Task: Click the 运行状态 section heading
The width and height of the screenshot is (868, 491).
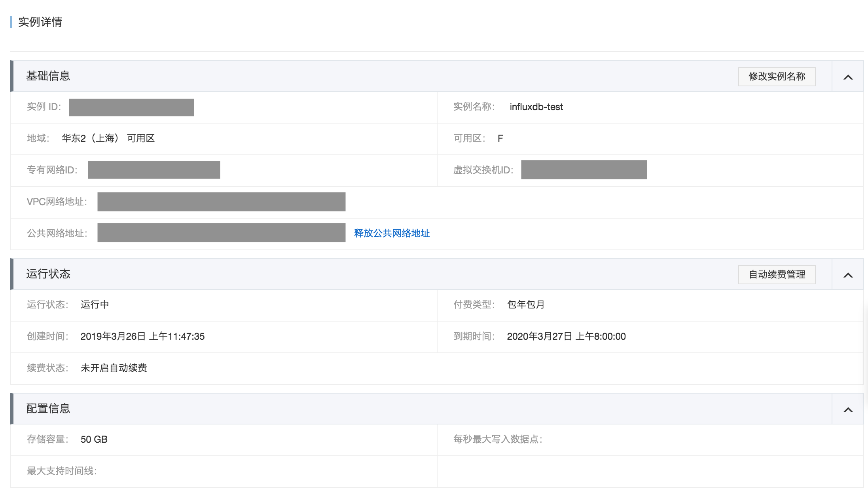Action: 48,274
